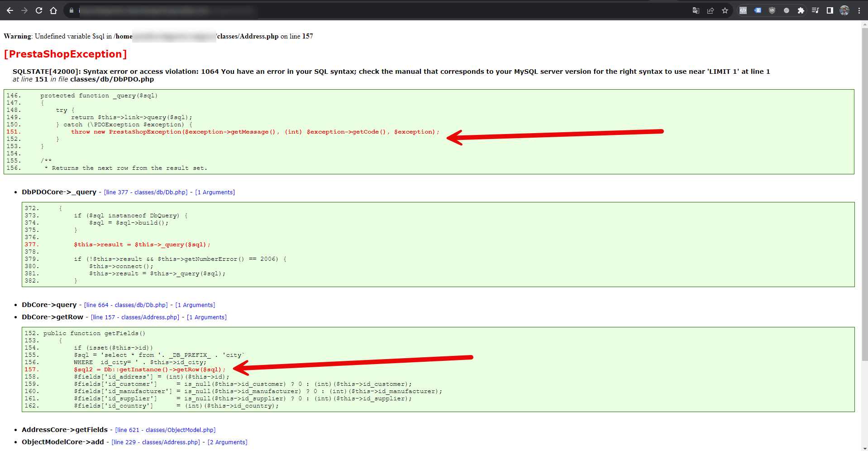Open 'line 377 - classes/db/Db.php' link
Viewport: 868px width, 451px height.
[146, 192]
